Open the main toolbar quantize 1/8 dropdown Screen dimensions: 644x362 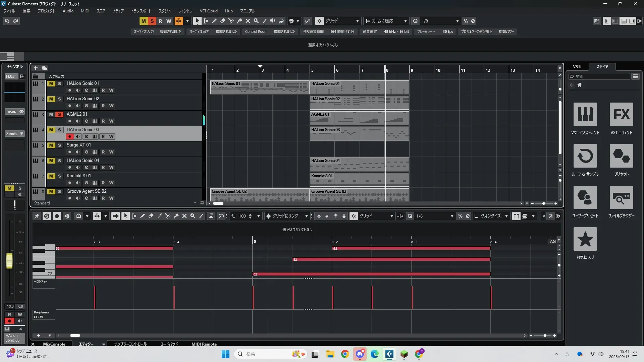point(457,21)
